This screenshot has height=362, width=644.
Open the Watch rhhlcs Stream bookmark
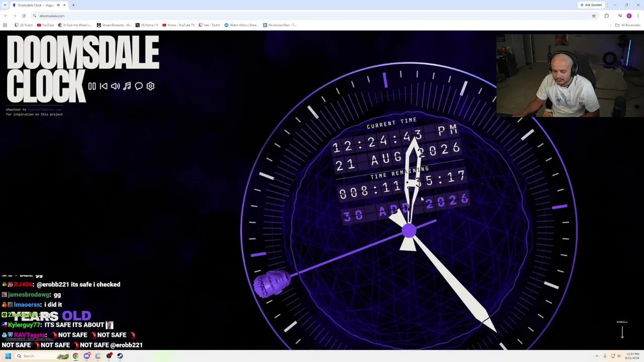click(x=242, y=25)
